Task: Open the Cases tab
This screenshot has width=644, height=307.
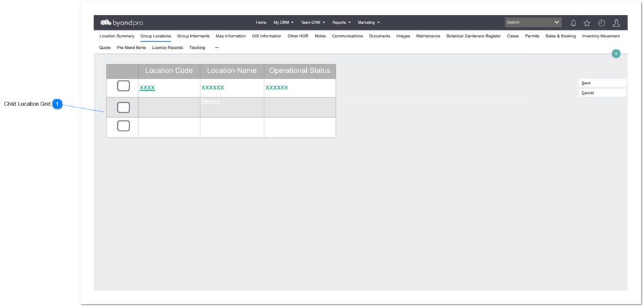Action: click(512, 36)
